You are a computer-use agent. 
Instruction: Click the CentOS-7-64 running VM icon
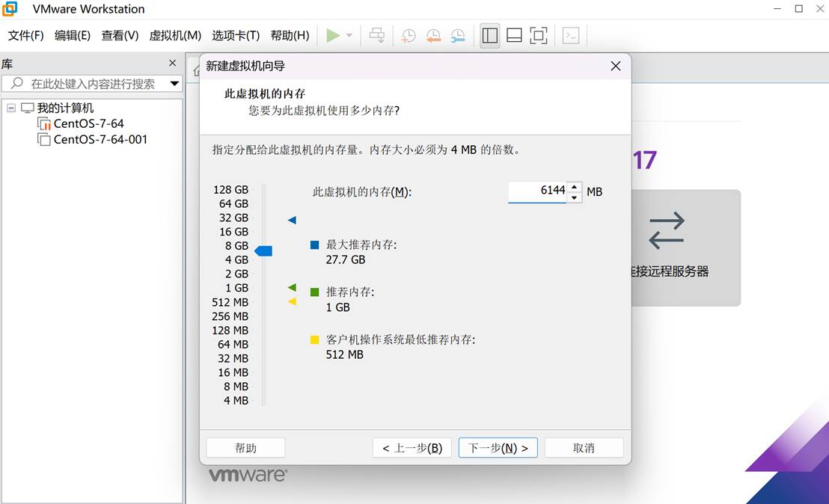[x=44, y=123]
